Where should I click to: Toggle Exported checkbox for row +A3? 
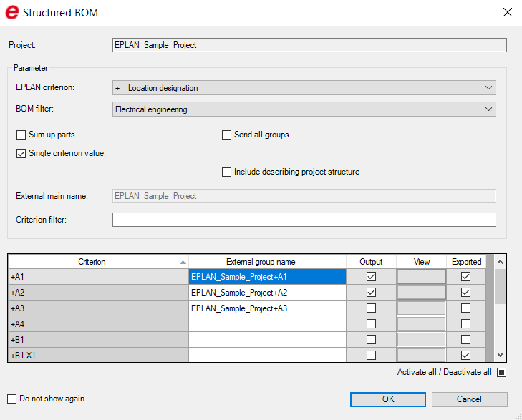pyautogui.click(x=465, y=308)
